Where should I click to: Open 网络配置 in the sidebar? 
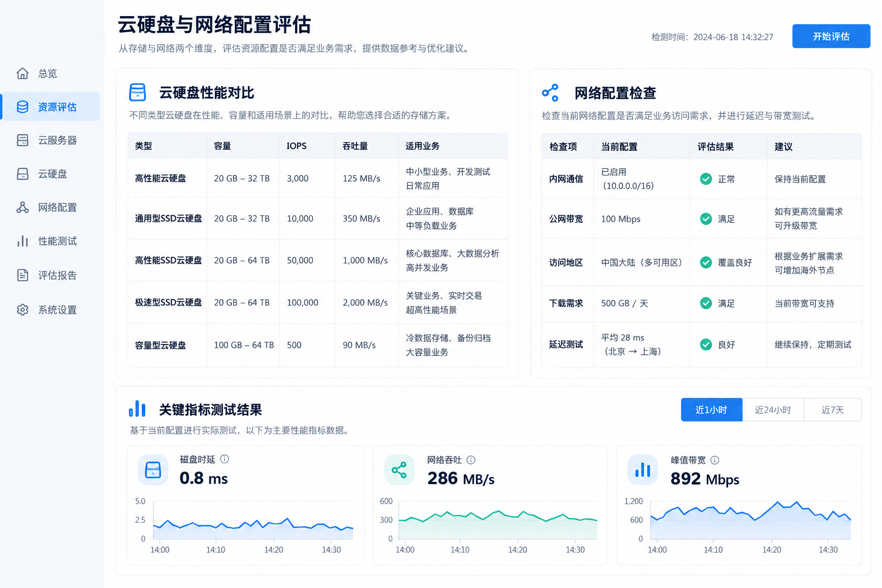pos(51,207)
